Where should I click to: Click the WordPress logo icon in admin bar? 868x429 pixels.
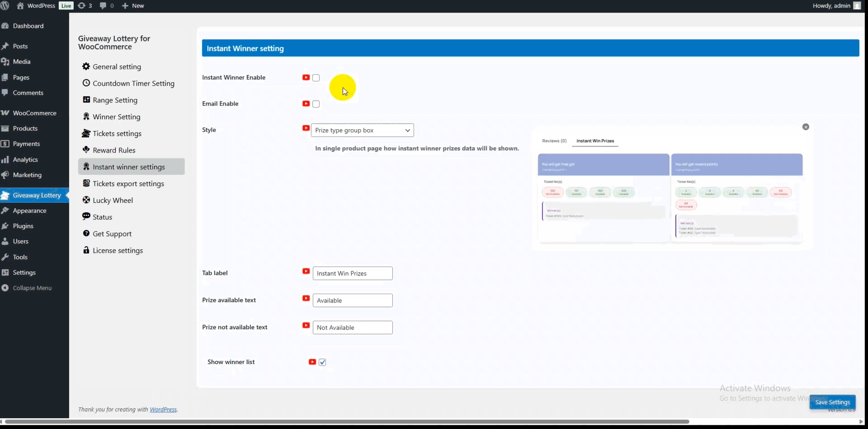coord(5,6)
